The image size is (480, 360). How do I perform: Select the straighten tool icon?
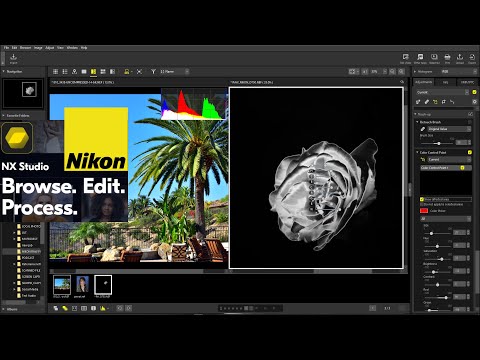(x=452, y=102)
